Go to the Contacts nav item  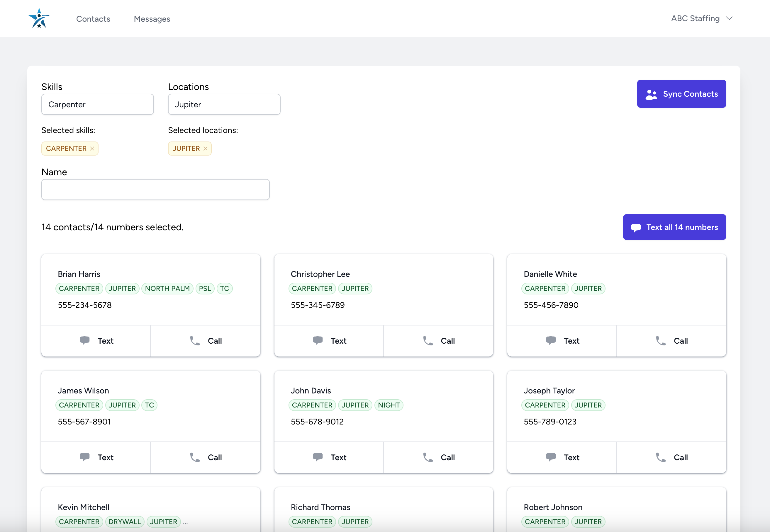tap(93, 19)
